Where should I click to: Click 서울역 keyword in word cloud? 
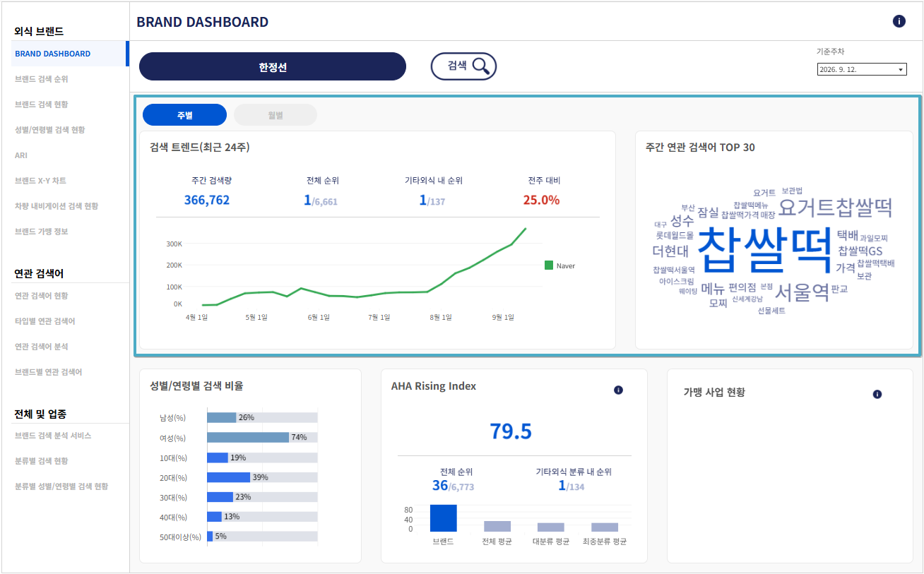(x=802, y=292)
